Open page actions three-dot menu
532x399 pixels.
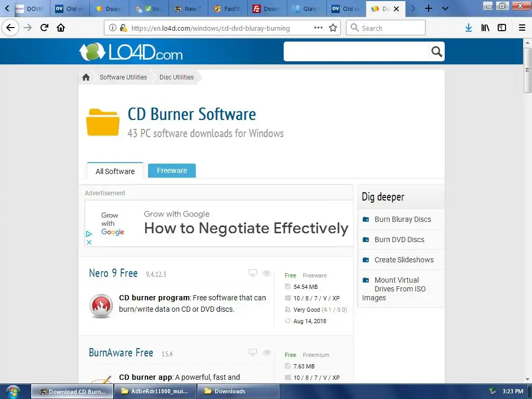(318, 28)
